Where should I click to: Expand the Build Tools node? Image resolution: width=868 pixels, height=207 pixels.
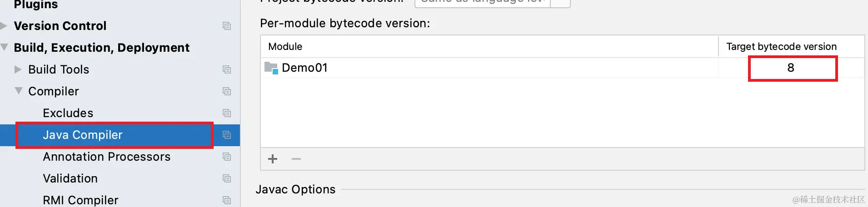point(18,69)
